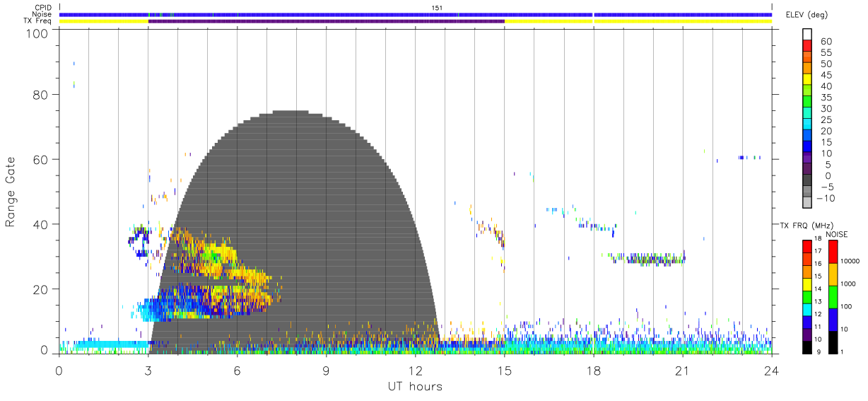
Task: Pick the green segment of NOISE bar
Action: point(832,296)
